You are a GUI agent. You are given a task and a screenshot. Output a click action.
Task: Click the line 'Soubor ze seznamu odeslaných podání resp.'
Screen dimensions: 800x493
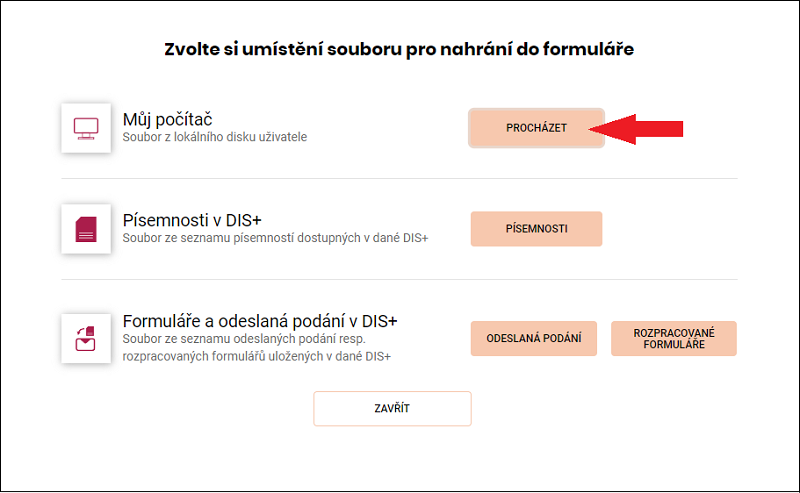pyautogui.click(x=244, y=339)
